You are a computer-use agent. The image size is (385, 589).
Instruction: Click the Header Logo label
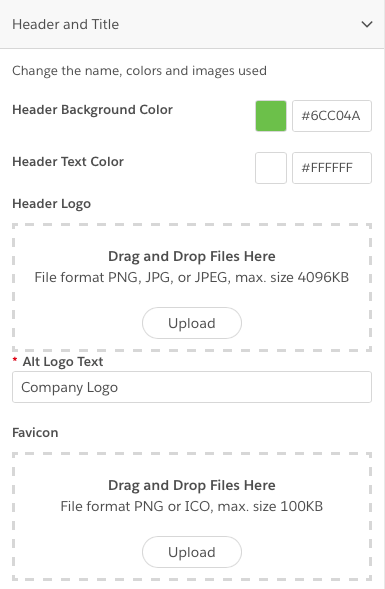click(51, 204)
